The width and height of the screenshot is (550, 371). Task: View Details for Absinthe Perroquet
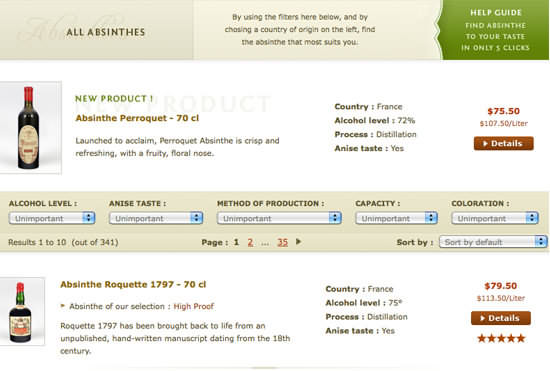(x=504, y=143)
